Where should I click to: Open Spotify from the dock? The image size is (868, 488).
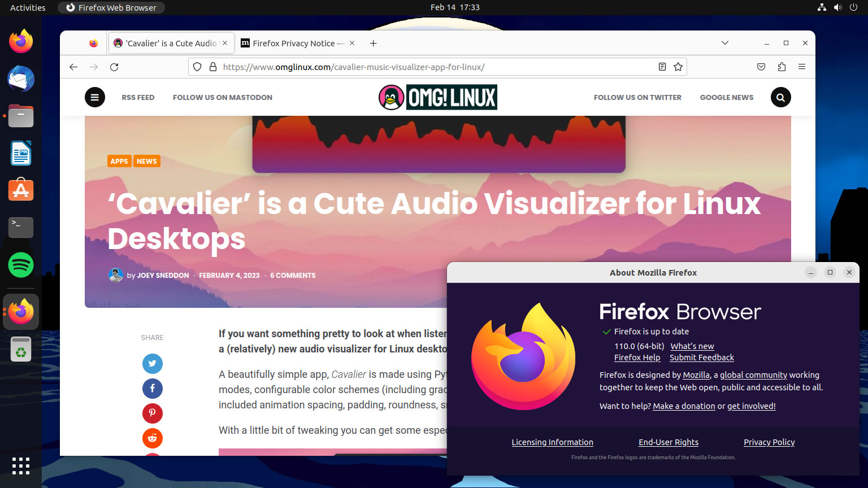click(x=21, y=265)
